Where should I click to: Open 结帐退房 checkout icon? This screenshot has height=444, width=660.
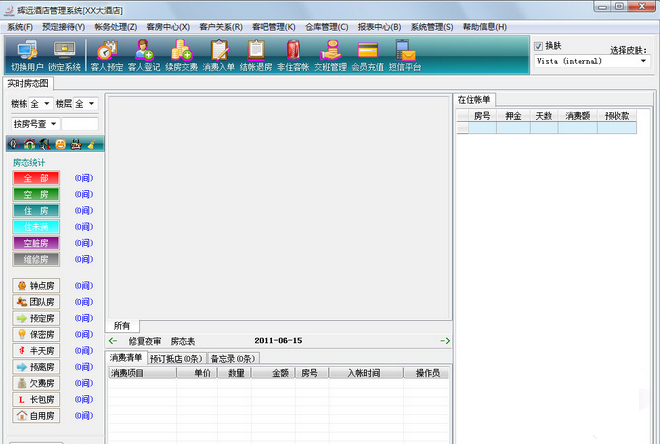[256, 55]
